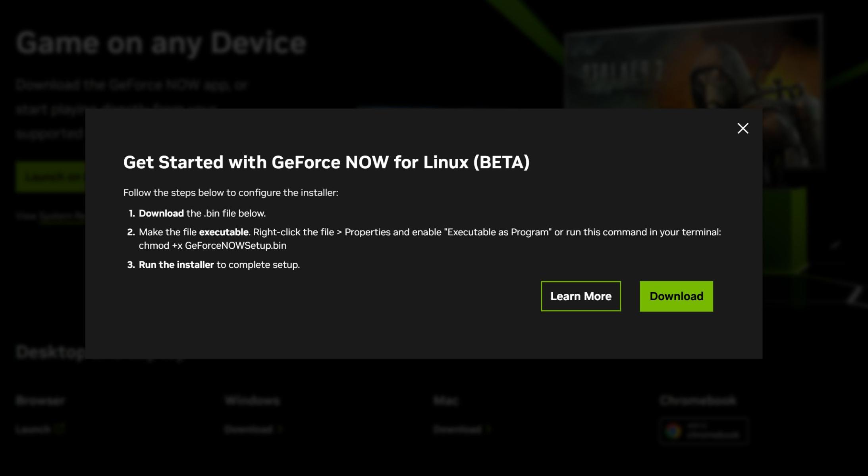Click the chmod +x GeForceNOWSetup.bin command text

coord(212,246)
